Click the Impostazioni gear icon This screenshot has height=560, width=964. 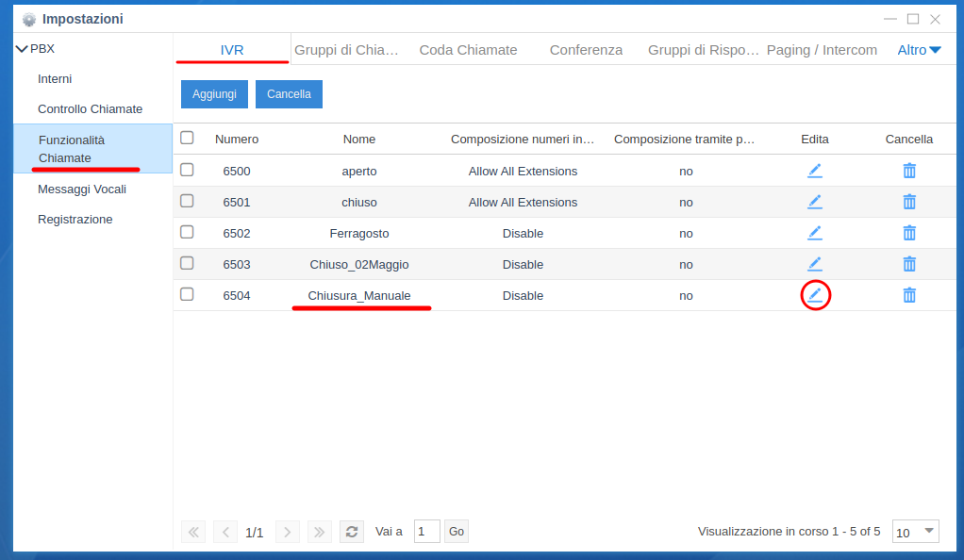pyautogui.click(x=29, y=20)
